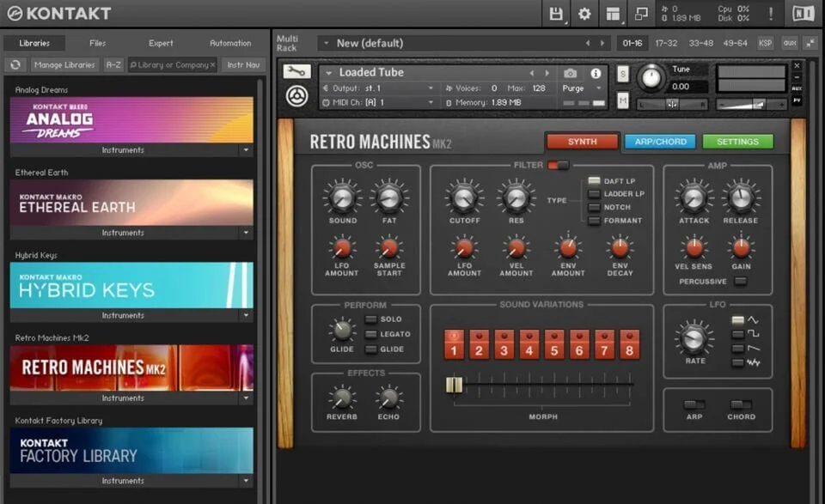Show instrument info icon
Viewport: 825px width, 504px height.
[x=596, y=74]
